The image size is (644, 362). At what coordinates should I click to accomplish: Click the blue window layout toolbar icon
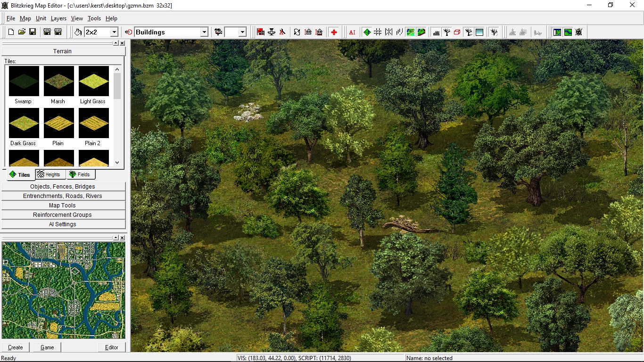coord(557,32)
